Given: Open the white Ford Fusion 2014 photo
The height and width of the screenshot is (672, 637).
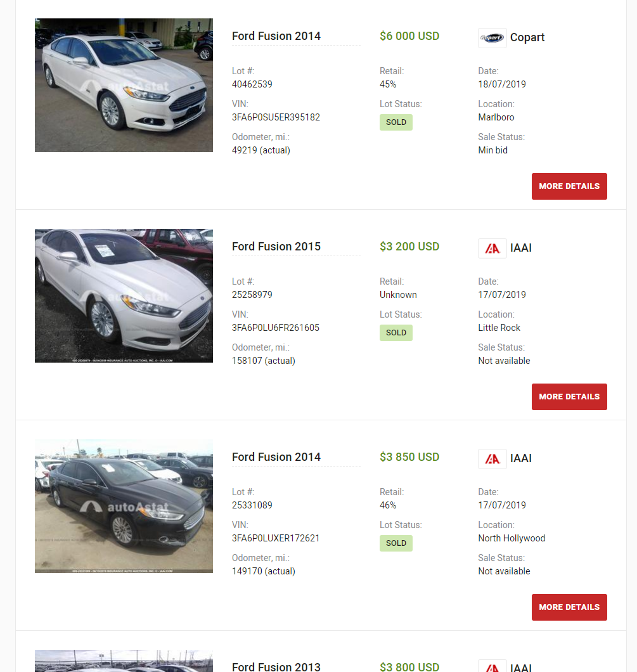Looking at the screenshot, I should coord(124,85).
